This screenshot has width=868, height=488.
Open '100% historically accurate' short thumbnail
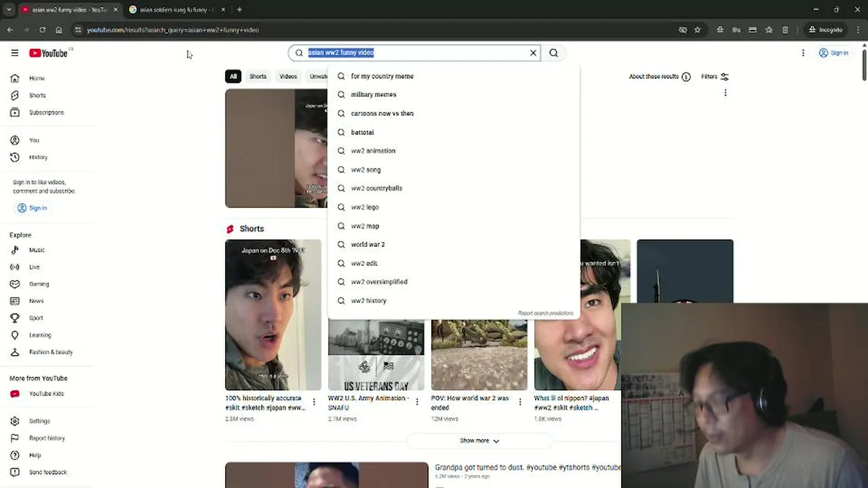tap(273, 314)
